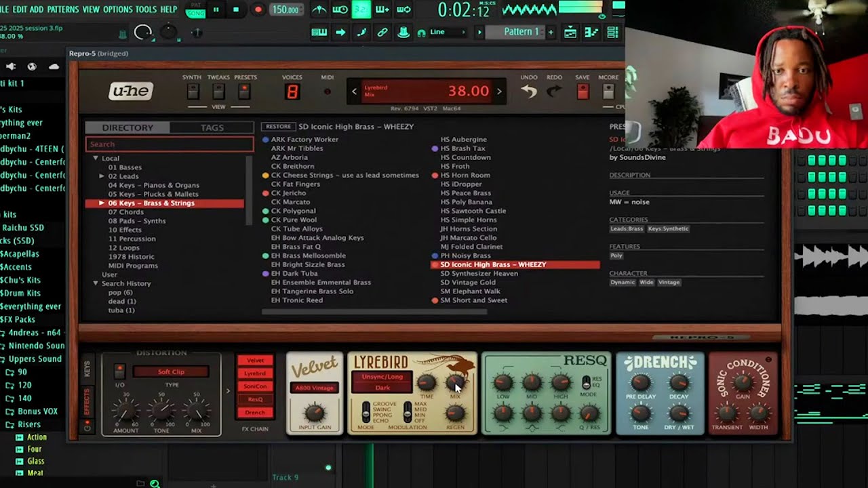This screenshot has width=868, height=488.
Task: Click the red SAVE button in Repro-5
Action: coord(583,91)
